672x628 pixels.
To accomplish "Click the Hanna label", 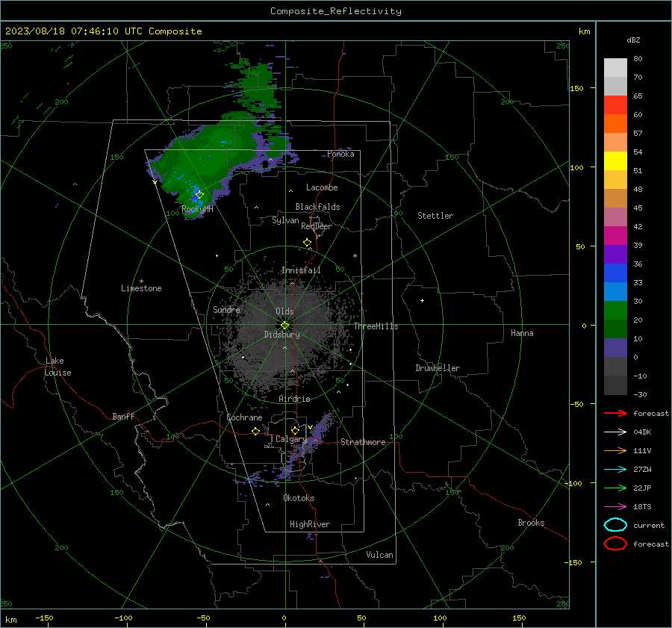I will (x=522, y=333).
